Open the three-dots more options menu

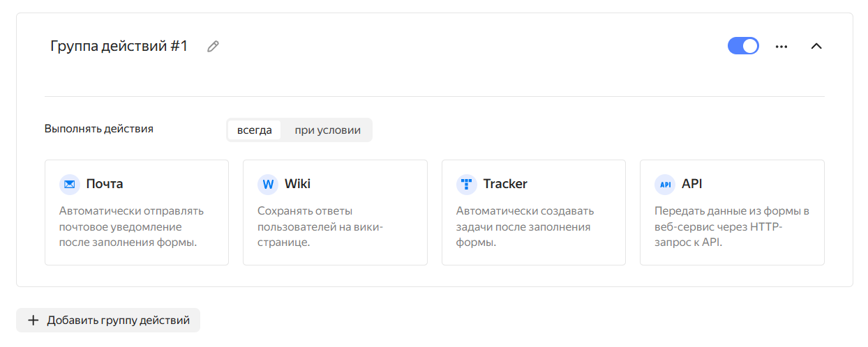click(781, 47)
